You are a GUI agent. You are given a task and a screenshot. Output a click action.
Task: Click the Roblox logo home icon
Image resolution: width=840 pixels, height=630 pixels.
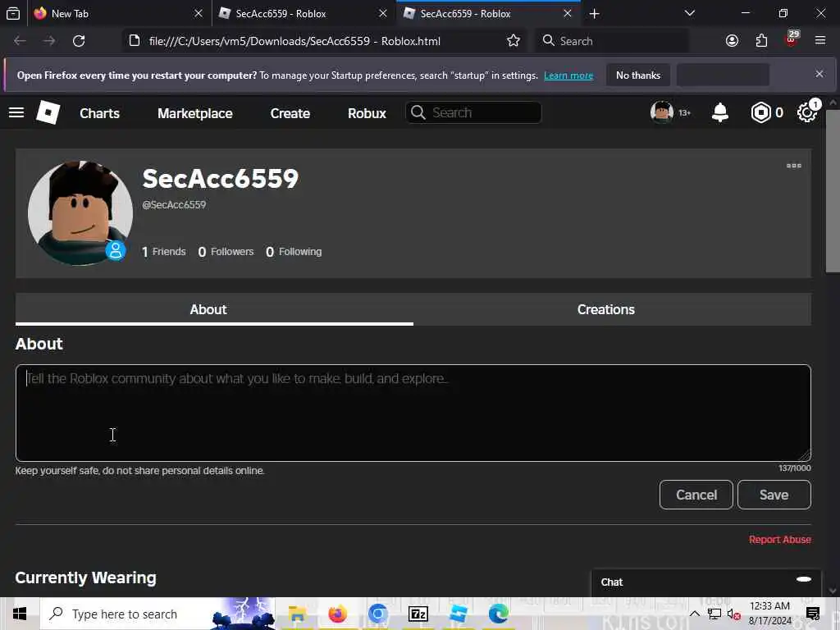pyautogui.click(x=48, y=112)
